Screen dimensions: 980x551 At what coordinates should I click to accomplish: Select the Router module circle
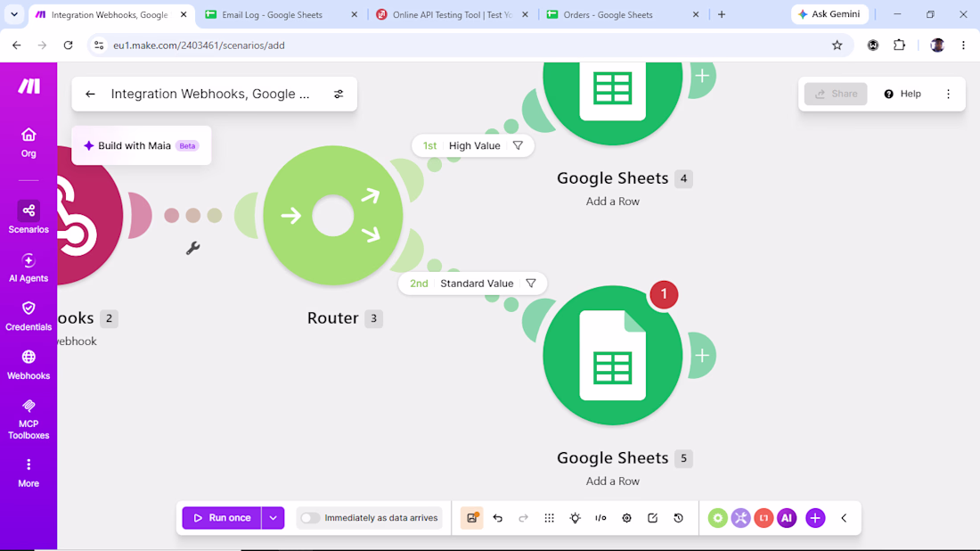coord(333,216)
